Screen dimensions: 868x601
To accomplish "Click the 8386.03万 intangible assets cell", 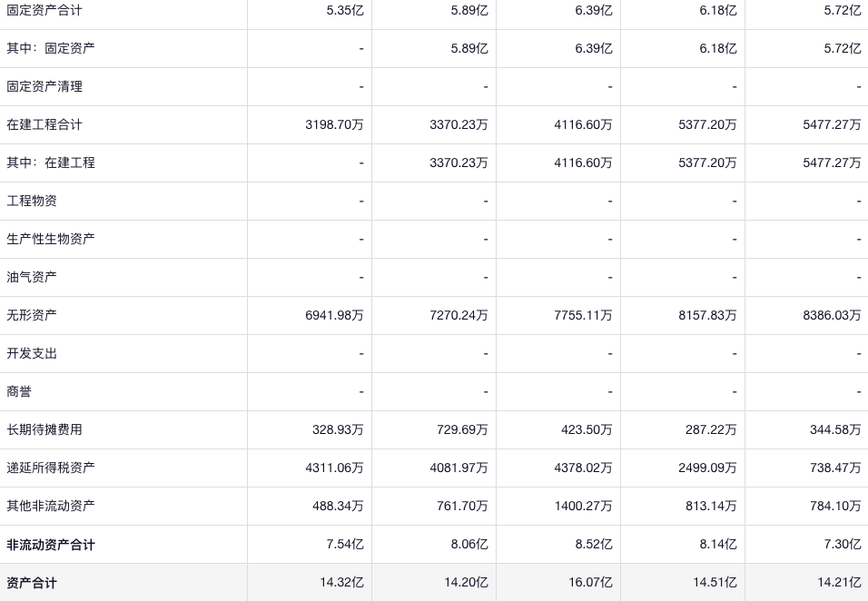I will coord(832,315).
